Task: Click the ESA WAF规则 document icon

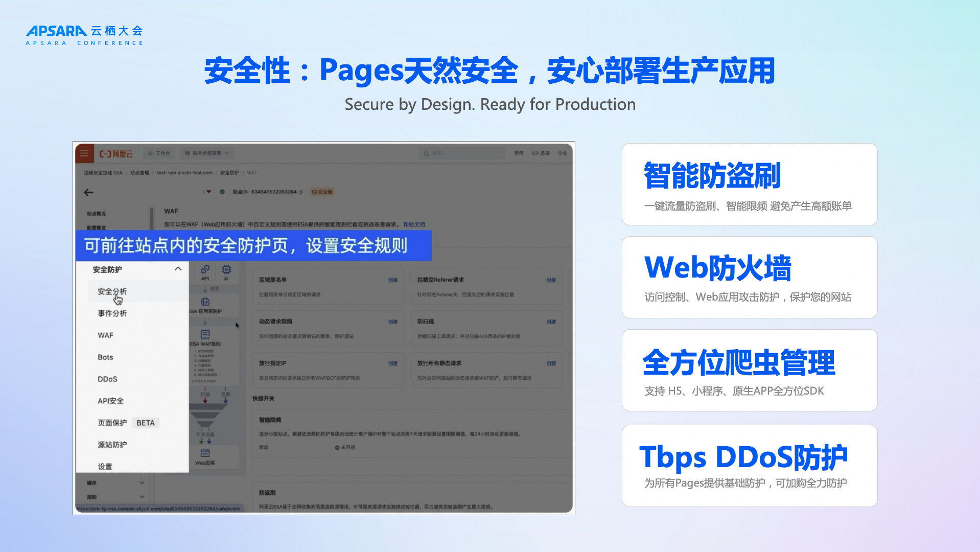Action: coord(205,335)
